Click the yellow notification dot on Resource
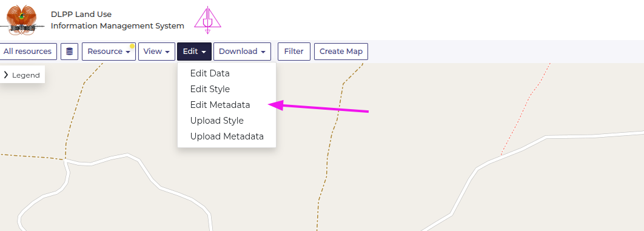This screenshot has height=231, width=644. coord(132,46)
